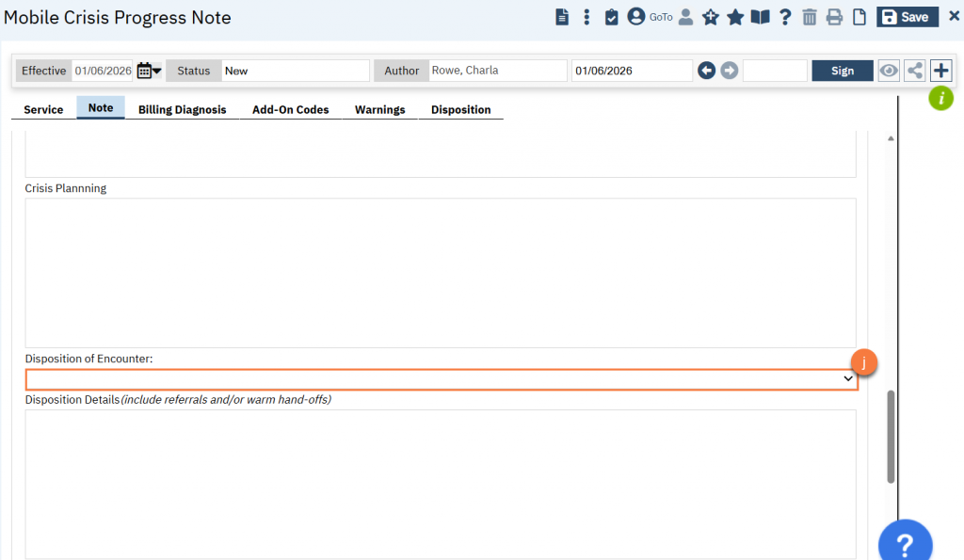Image resolution: width=964 pixels, height=560 pixels.
Task: Click into the Crisis Planning text box
Action: click(x=441, y=273)
